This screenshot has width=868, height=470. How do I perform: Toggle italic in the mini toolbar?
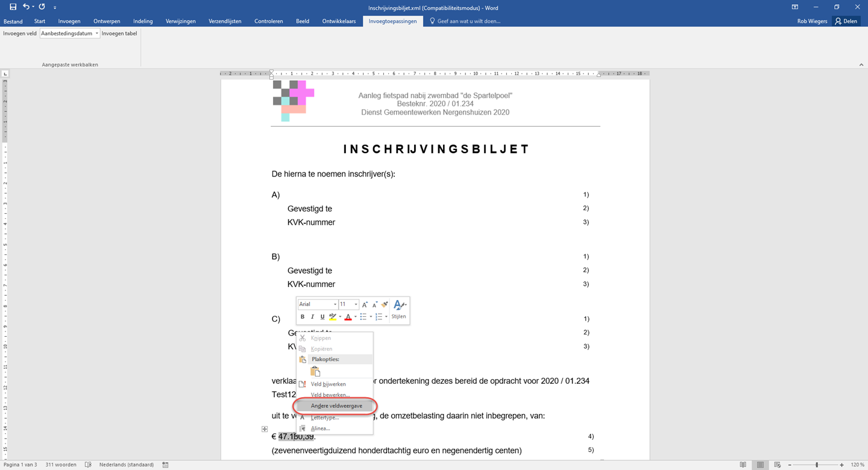(x=312, y=317)
